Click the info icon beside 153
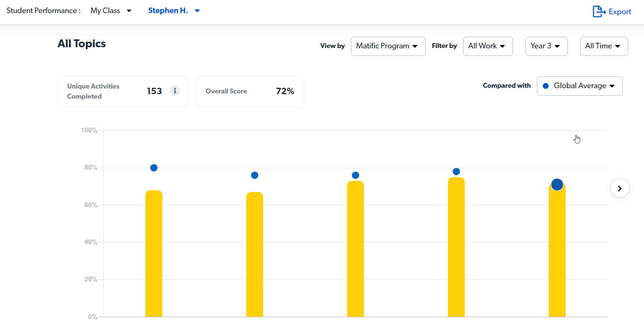Screen dimensions: 644x323 (175, 91)
